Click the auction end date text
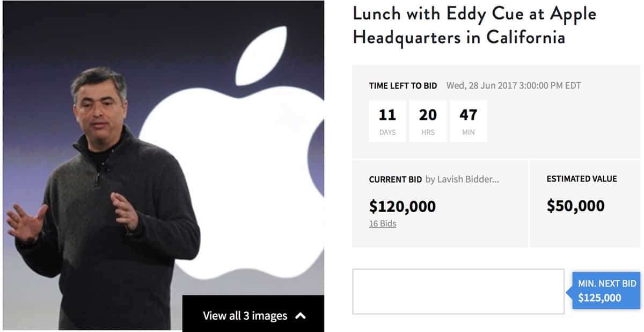 (514, 86)
